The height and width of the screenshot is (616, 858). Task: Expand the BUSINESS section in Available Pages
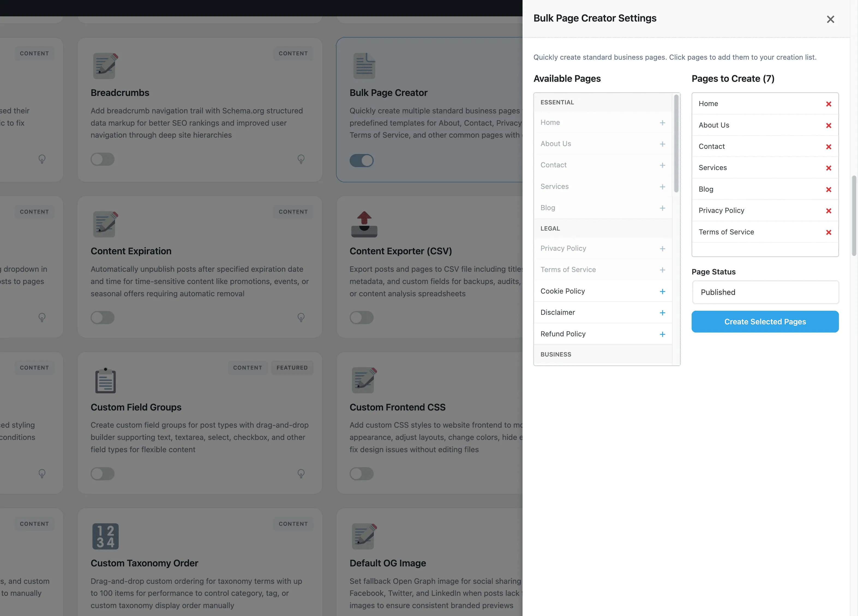click(x=603, y=354)
